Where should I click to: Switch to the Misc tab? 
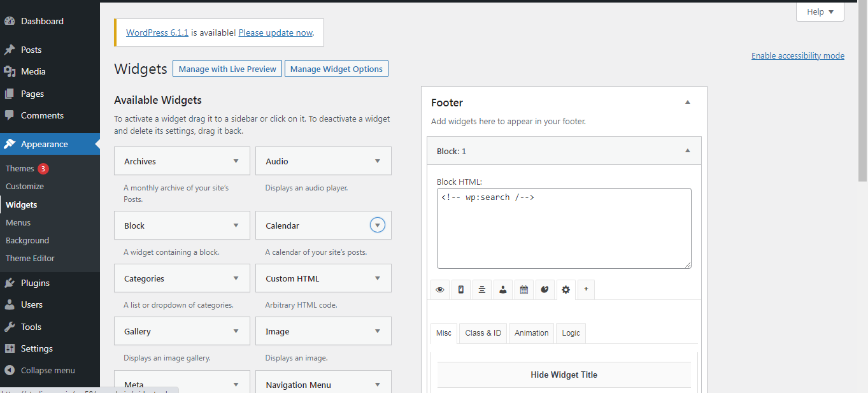(x=444, y=333)
